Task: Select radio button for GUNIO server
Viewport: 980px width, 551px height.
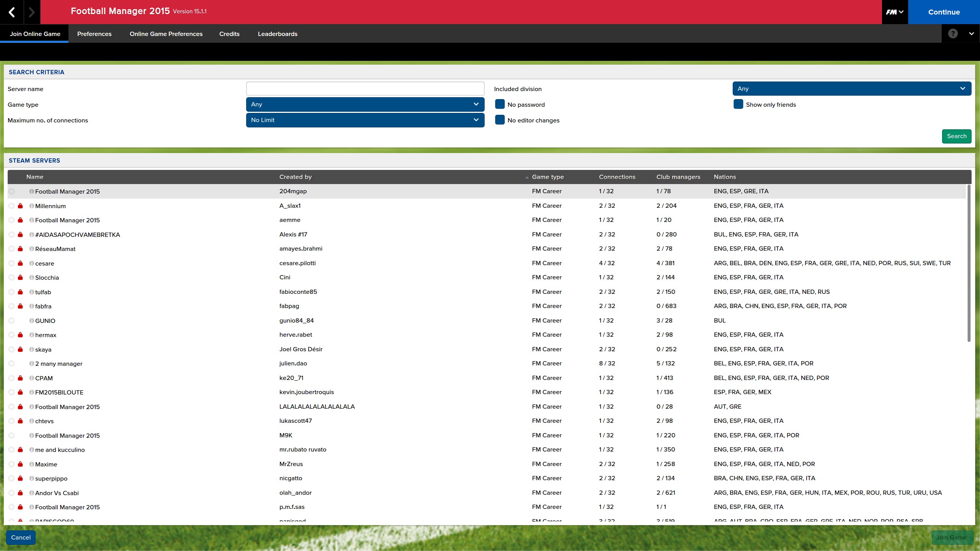Action: [x=11, y=321]
